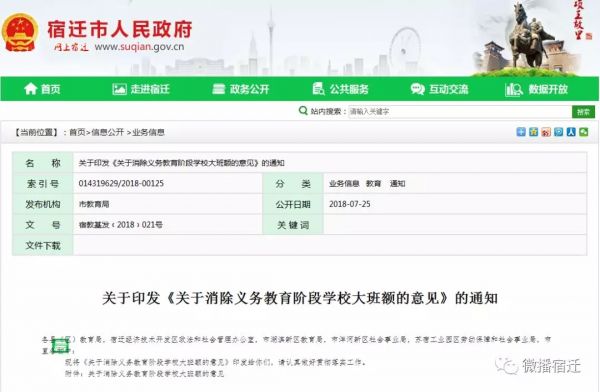The height and width of the screenshot is (392, 600).
Task: Click 首页 in the breadcrumb
Action: pyautogui.click(x=77, y=132)
